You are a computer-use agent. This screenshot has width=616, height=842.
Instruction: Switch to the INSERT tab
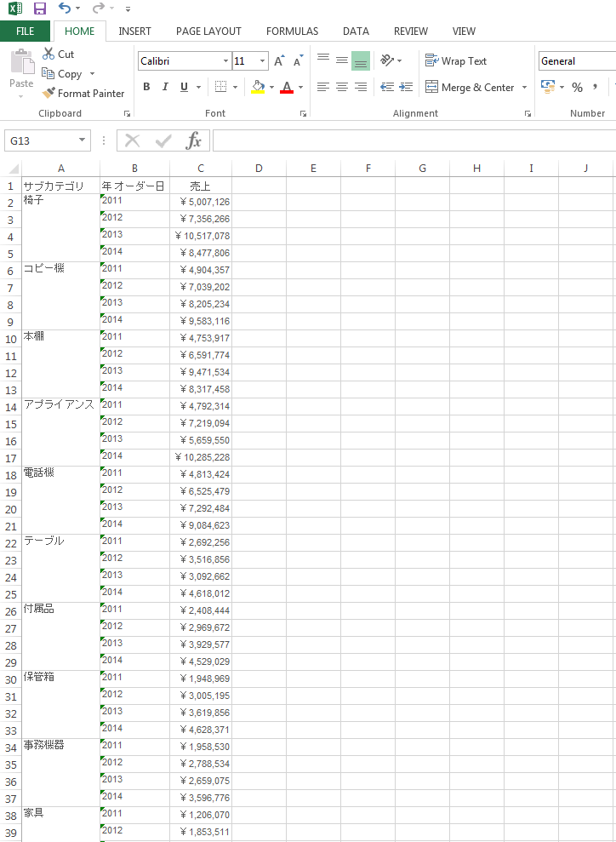coord(134,32)
